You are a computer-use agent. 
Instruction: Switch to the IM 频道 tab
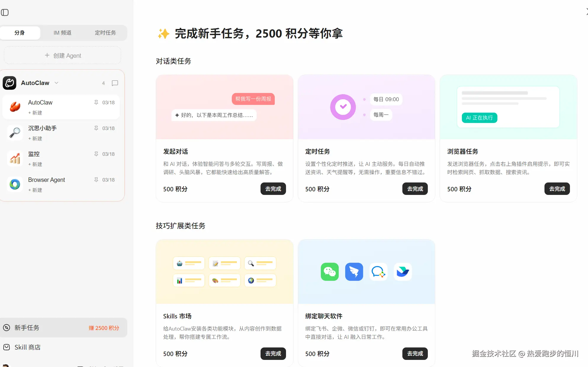62,33
